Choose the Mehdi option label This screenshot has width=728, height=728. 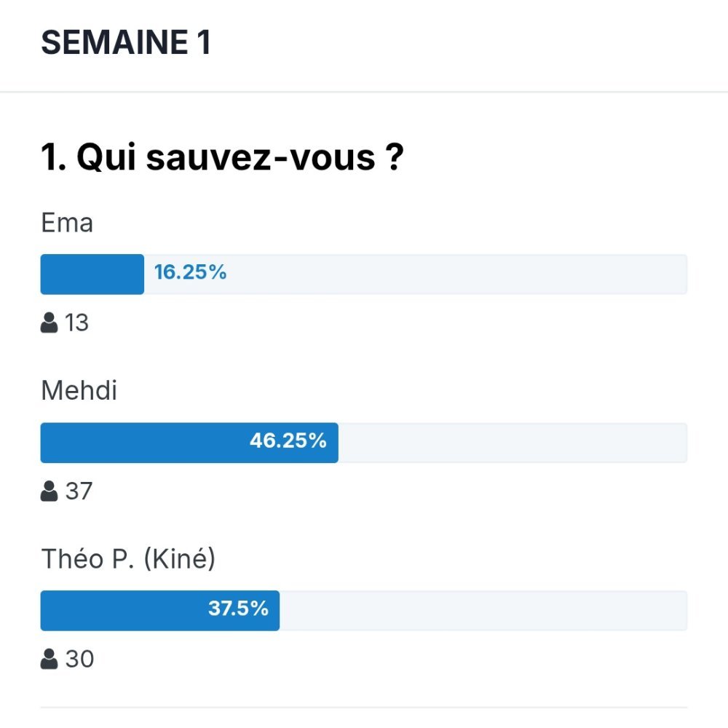coord(79,390)
